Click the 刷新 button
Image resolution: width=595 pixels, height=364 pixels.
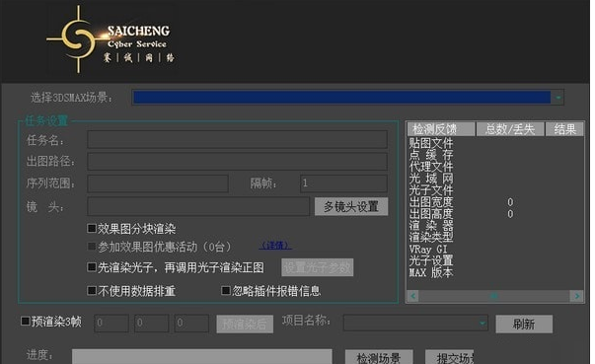pyautogui.click(x=524, y=325)
